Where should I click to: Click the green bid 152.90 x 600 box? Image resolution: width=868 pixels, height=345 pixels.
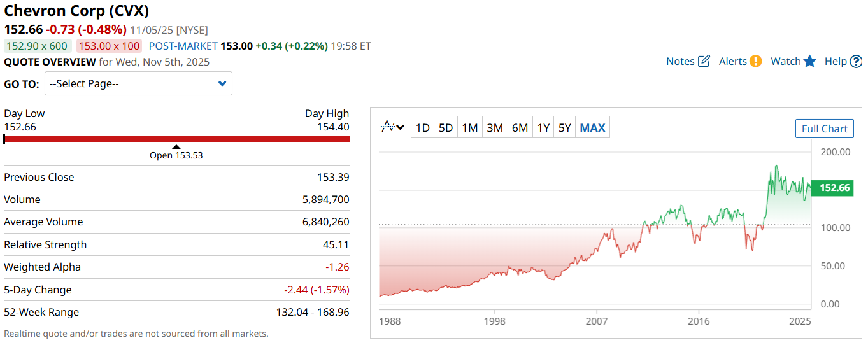pyautogui.click(x=37, y=46)
